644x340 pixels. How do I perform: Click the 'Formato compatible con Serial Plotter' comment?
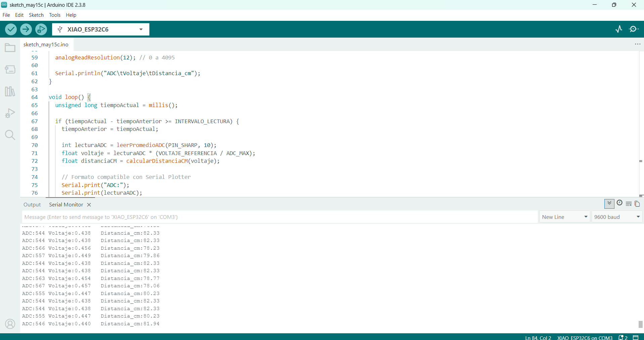click(126, 177)
